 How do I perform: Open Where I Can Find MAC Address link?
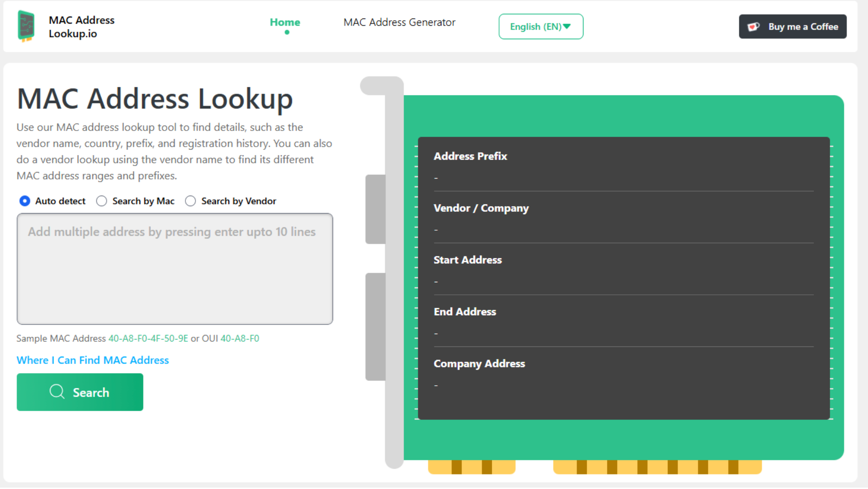coord(93,360)
